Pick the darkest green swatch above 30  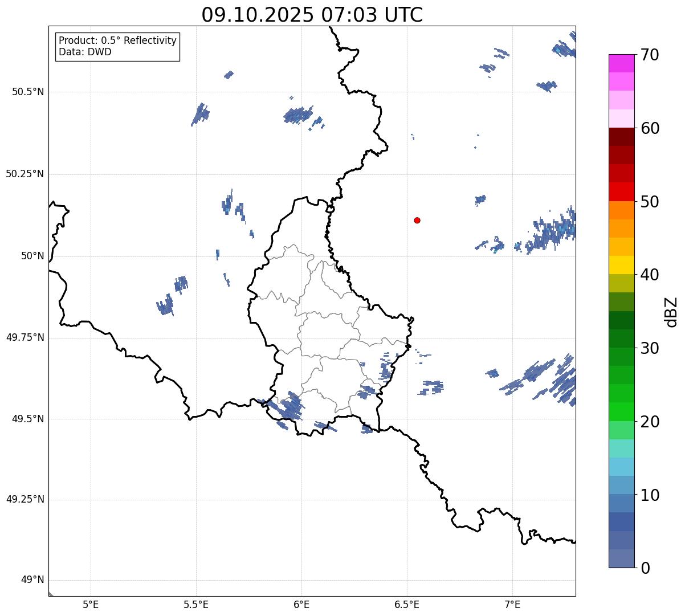[621, 320]
